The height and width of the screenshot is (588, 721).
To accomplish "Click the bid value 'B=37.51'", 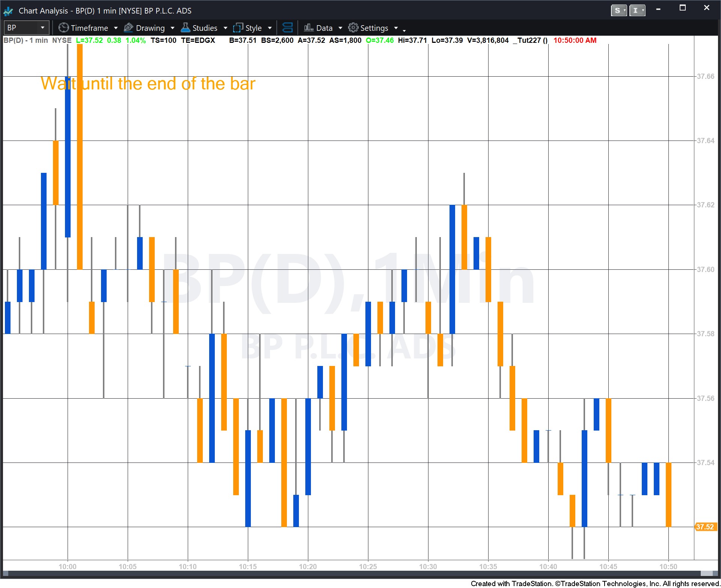I will [x=243, y=41].
